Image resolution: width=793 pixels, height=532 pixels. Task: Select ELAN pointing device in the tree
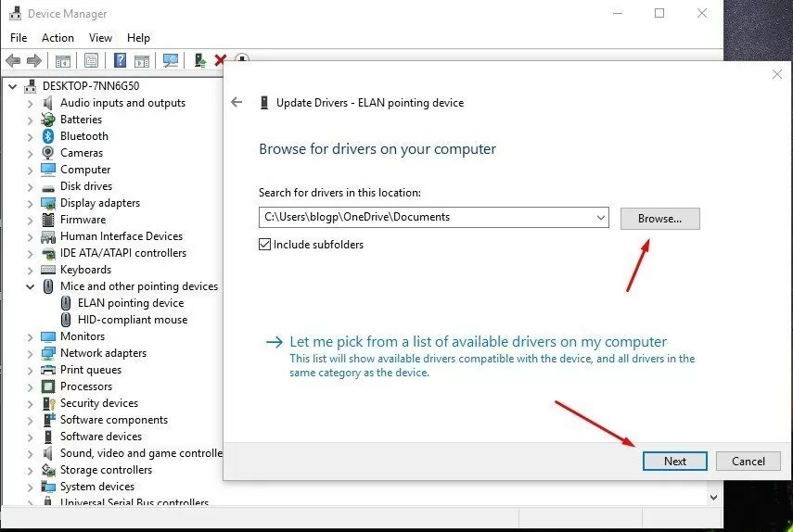[131, 303]
